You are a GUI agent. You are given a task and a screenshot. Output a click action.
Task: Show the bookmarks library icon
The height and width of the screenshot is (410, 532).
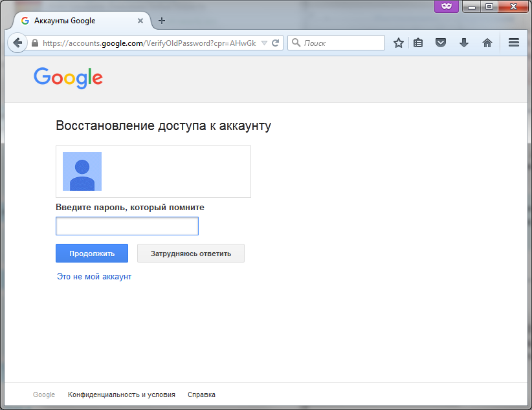point(419,42)
